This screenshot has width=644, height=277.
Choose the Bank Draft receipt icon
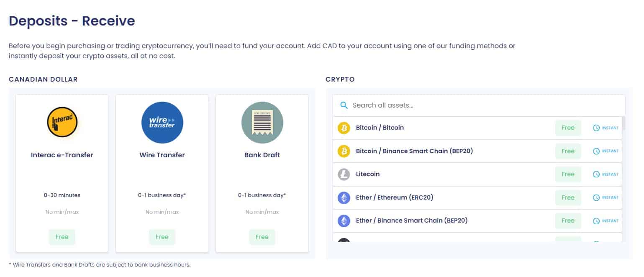262,122
